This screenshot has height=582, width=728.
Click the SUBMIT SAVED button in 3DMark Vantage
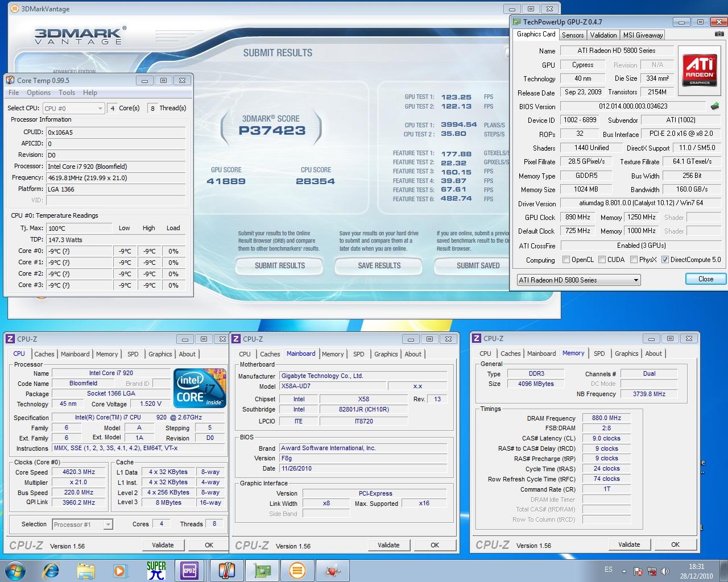pos(472,265)
